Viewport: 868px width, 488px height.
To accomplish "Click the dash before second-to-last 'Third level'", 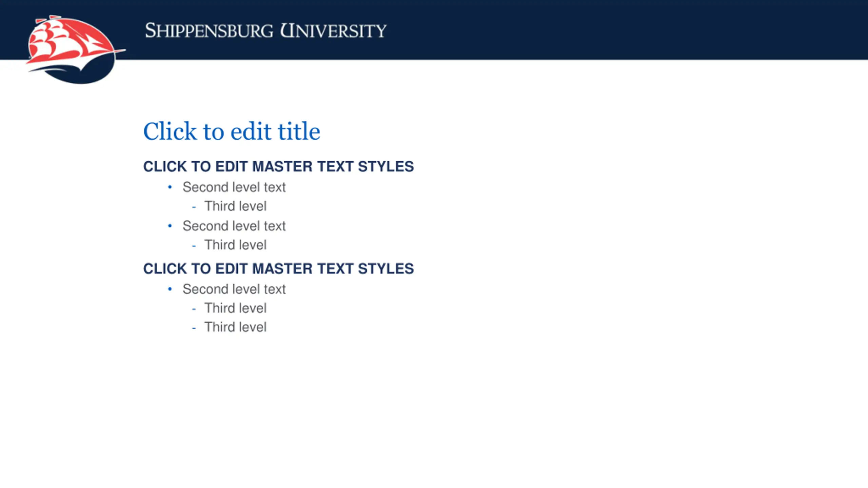I will point(194,309).
